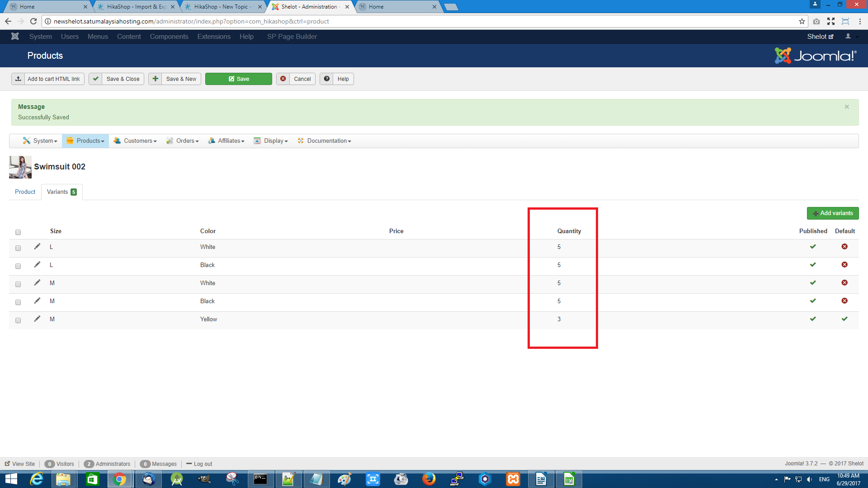
Task: Tick the checkbox for the M Yellow row
Action: tap(18, 320)
